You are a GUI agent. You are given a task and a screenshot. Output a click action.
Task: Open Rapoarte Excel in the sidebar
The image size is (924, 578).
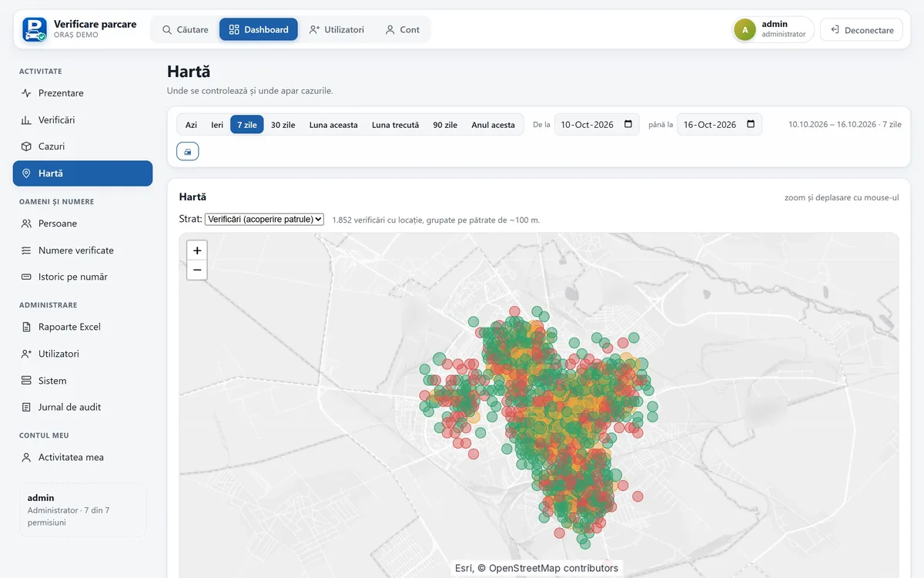point(82,327)
